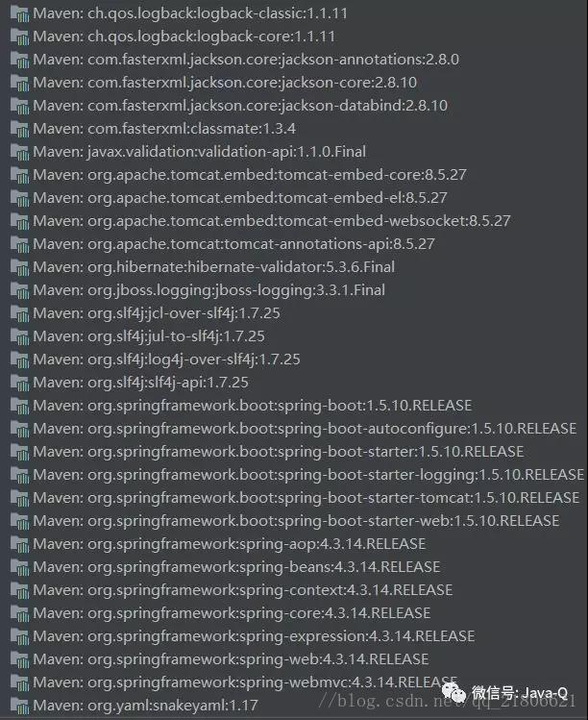The image size is (588, 720).
Task: Click library icon beside logback-core:1.1.11
Action: point(20,37)
